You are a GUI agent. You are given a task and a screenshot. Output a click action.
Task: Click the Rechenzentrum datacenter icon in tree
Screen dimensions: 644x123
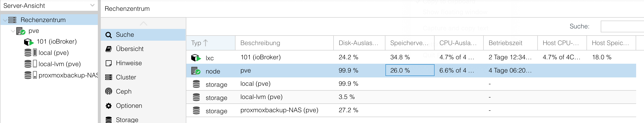12,20
